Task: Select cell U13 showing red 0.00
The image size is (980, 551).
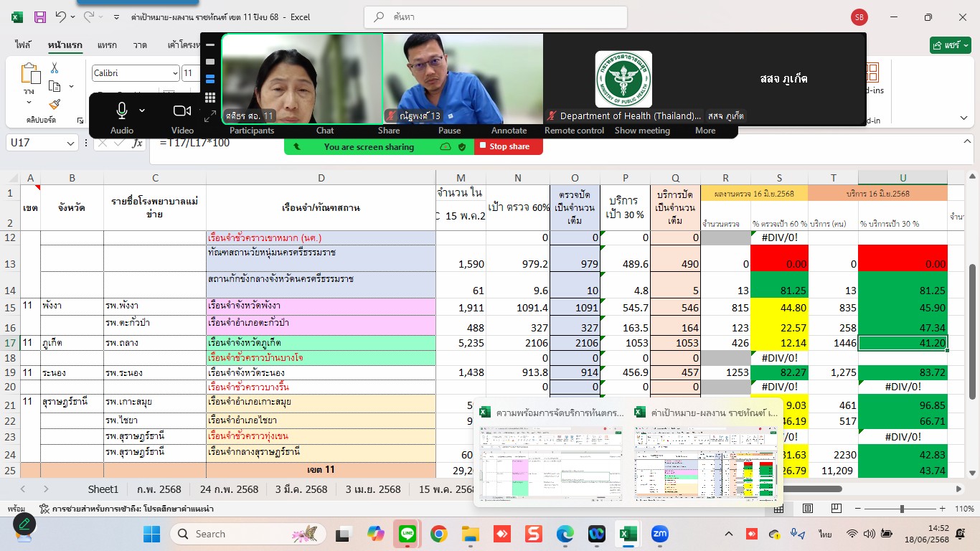Action: (x=903, y=258)
